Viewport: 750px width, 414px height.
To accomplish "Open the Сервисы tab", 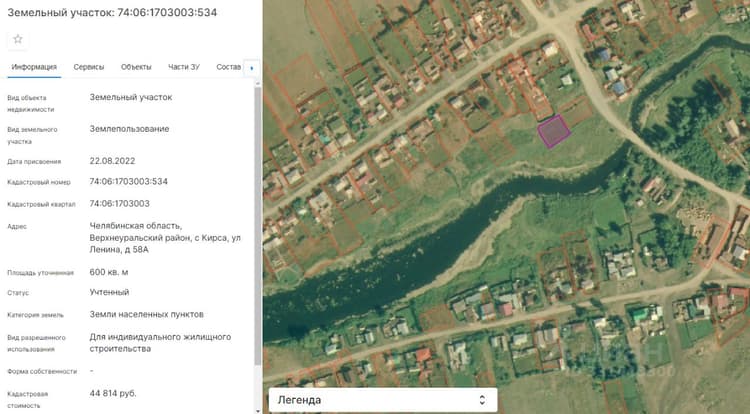I will coord(88,67).
